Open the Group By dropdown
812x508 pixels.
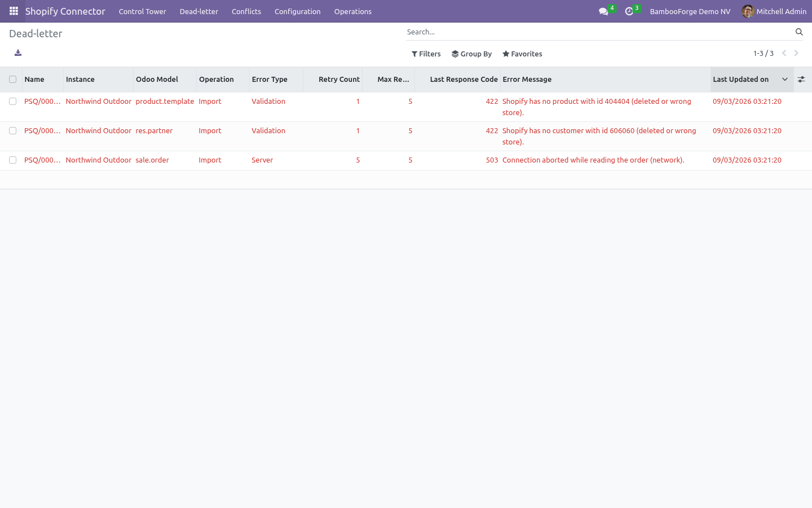point(472,54)
